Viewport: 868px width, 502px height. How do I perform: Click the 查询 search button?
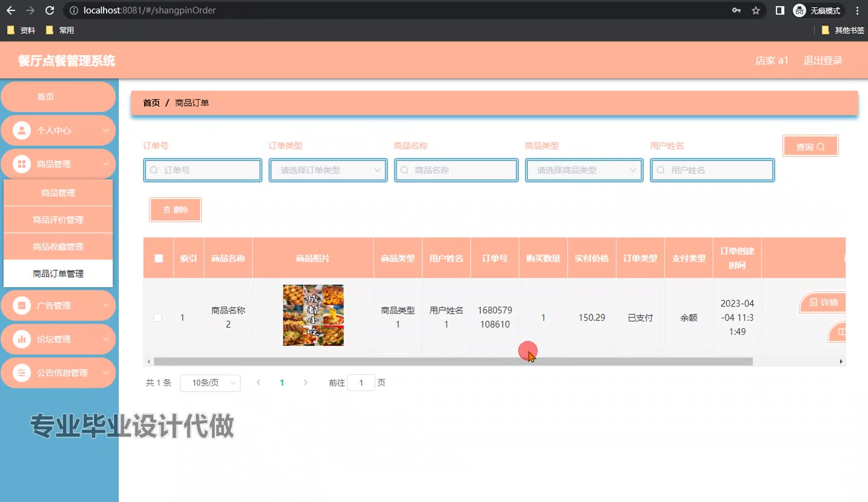pyautogui.click(x=810, y=147)
